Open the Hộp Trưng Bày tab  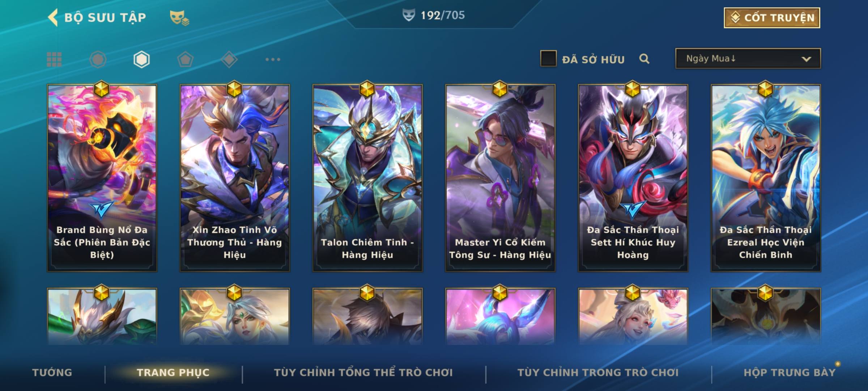(790, 372)
